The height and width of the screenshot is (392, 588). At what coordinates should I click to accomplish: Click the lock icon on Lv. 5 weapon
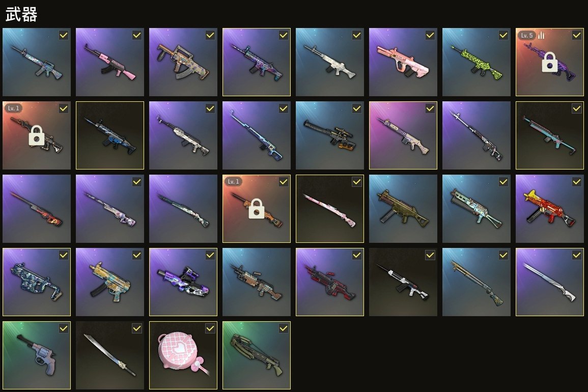(550, 62)
